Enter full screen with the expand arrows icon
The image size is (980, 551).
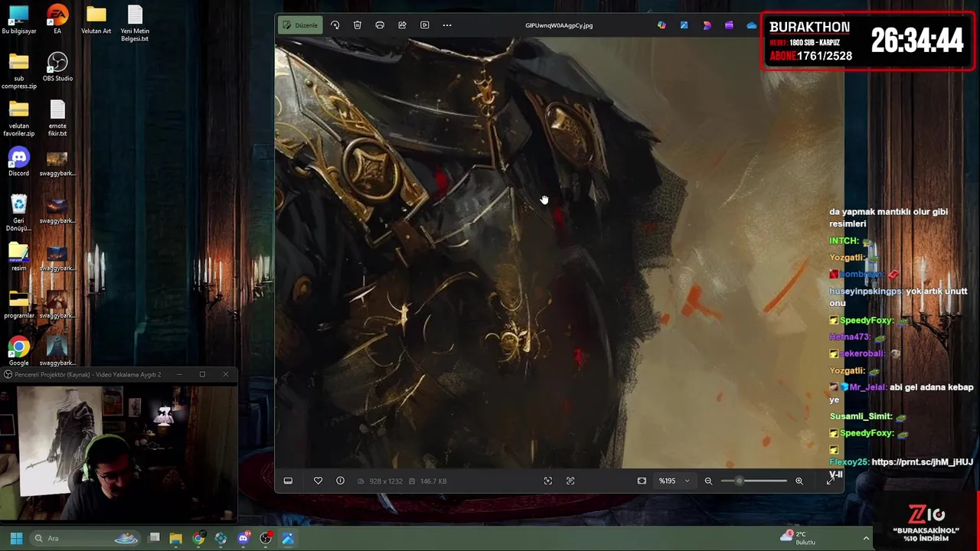tap(830, 481)
